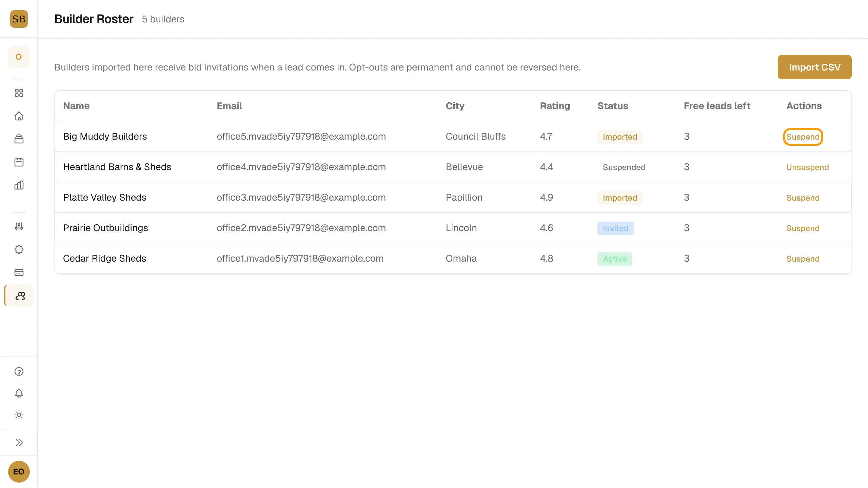This screenshot has width=868, height=488.
Task: Click the Active status badge
Action: [x=614, y=259]
